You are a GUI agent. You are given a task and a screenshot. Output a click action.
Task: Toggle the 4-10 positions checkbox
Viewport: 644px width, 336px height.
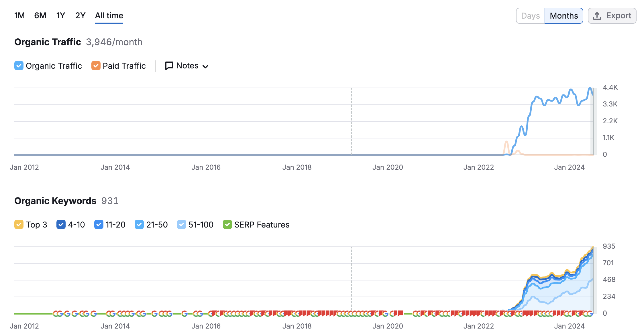[x=61, y=225]
